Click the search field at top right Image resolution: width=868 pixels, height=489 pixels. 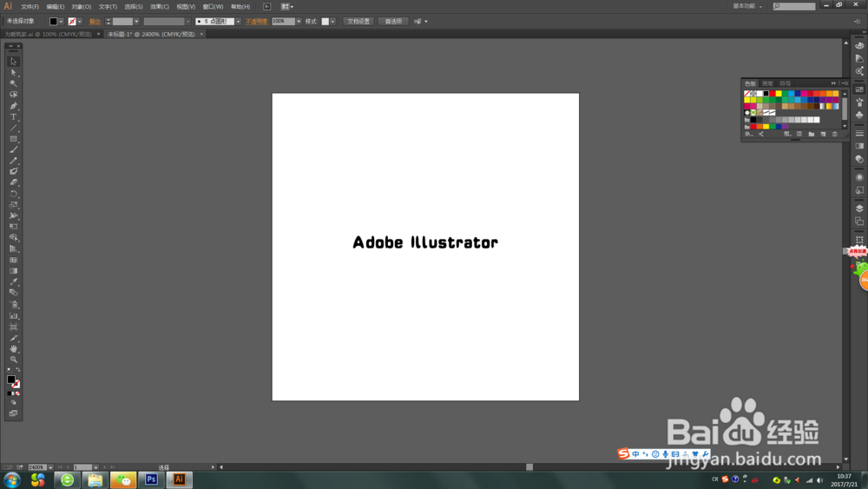(x=794, y=6)
